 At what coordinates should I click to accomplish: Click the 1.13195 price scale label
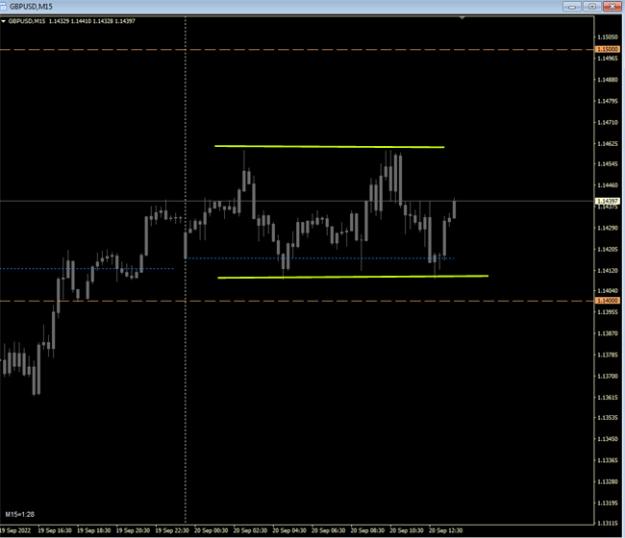click(x=607, y=503)
